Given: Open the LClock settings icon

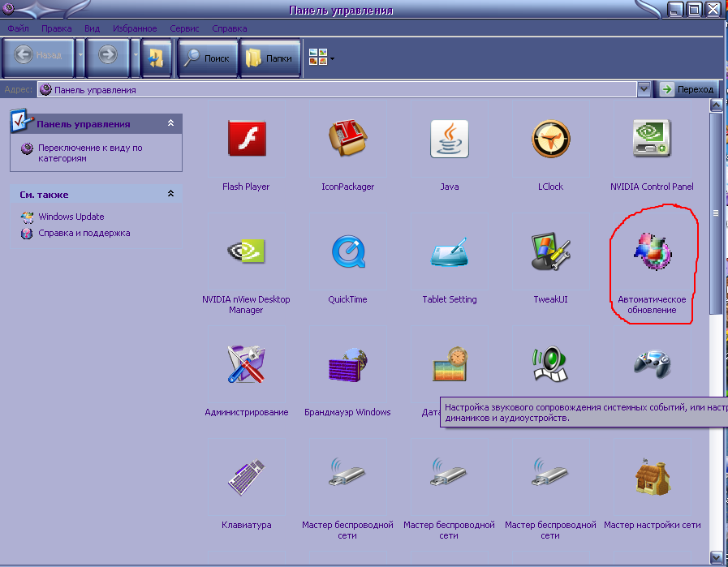Looking at the screenshot, I should pyautogui.click(x=550, y=140).
